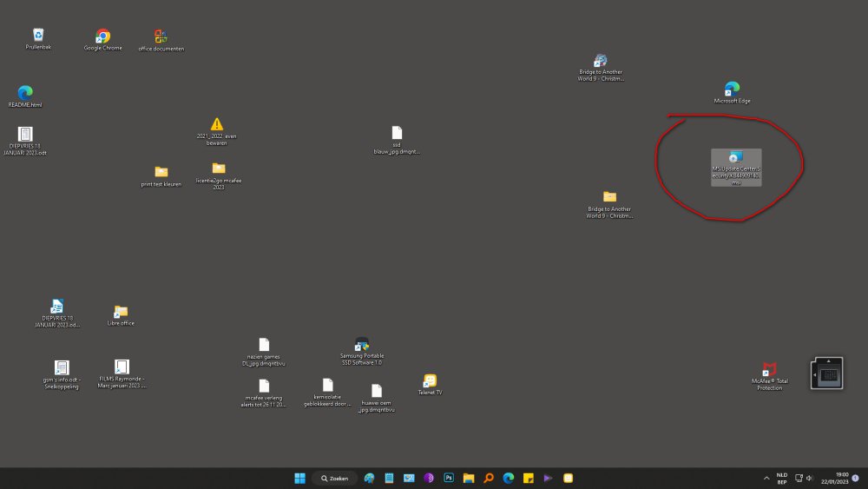This screenshot has width=868, height=489.
Task: Select the README.html file
Action: pos(25,92)
